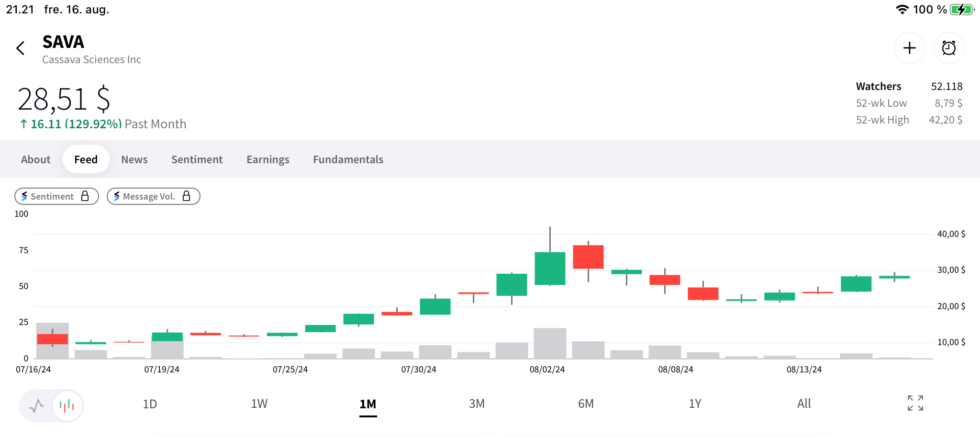The image size is (980, 437).
Task: Tap the SAVA ticker title
Action: 63,42
